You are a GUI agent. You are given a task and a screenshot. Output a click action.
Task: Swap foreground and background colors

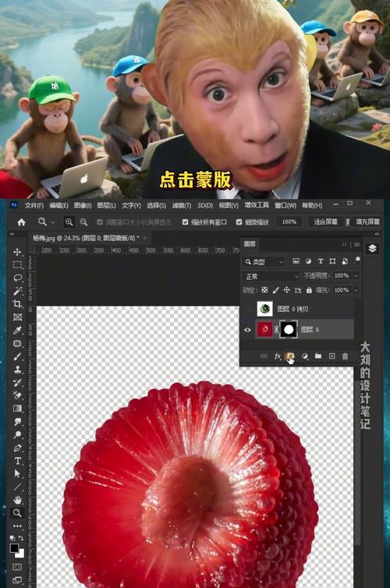pos(20,538)
